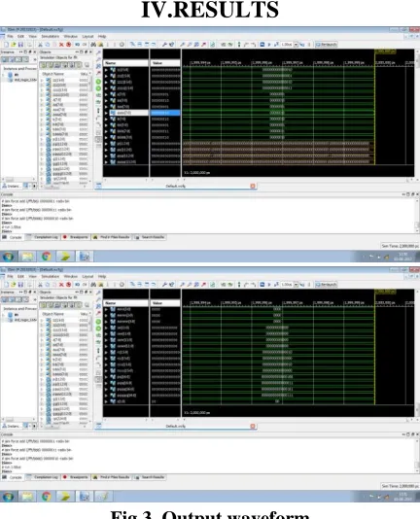Click Re-launch button in upper ISim toolbar
Viewport: 420px width, 519px height.
click(327, 45)
